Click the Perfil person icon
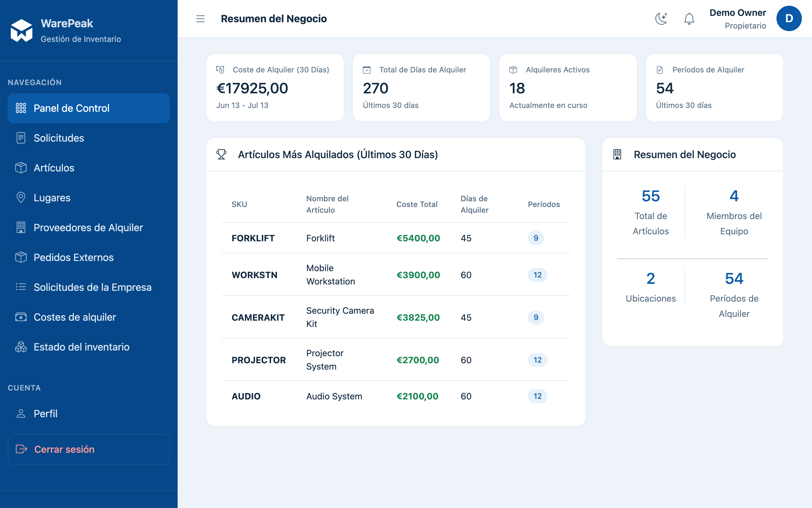Viewport: 812px width, 508px height. [21, 414]
